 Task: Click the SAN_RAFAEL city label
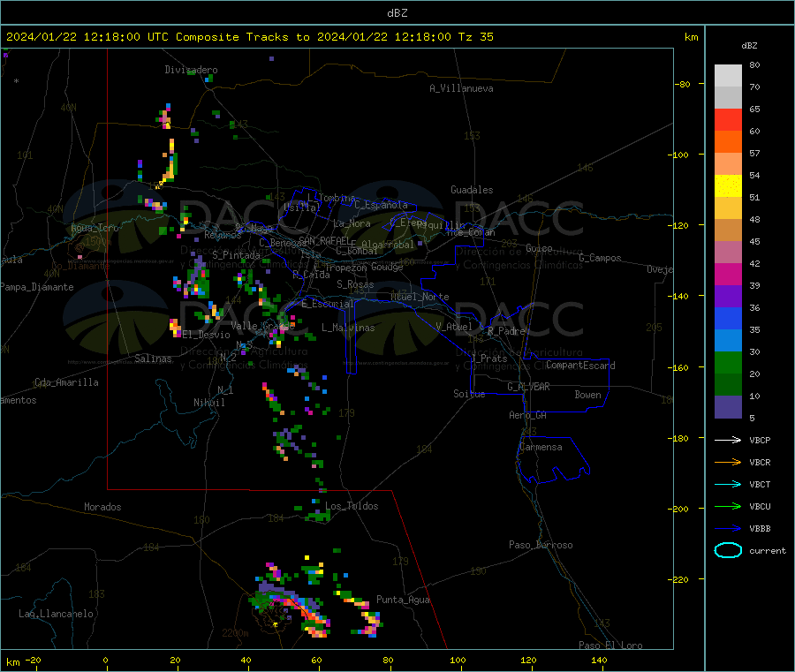pyautogui.click(x=324, y=240)
